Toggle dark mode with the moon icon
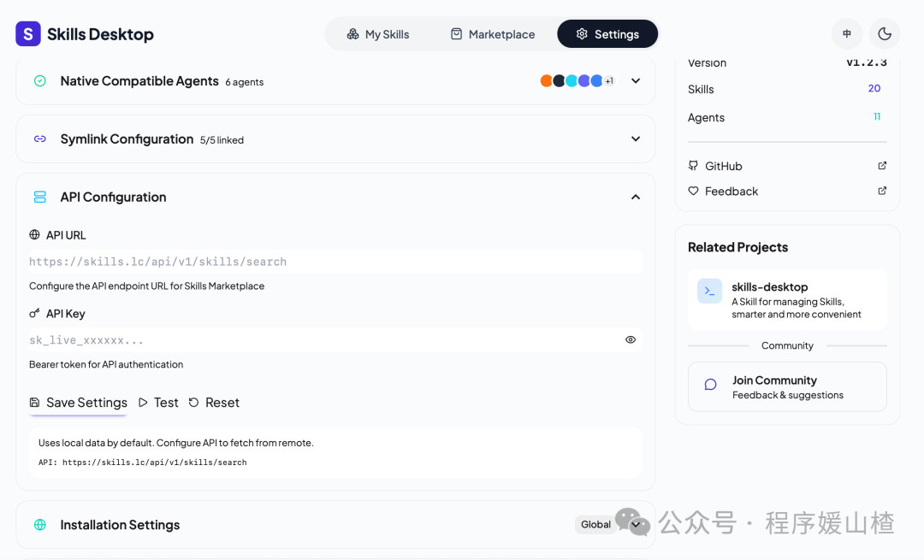The height and width of the screenshot is (560, 924). pos(885,33)
